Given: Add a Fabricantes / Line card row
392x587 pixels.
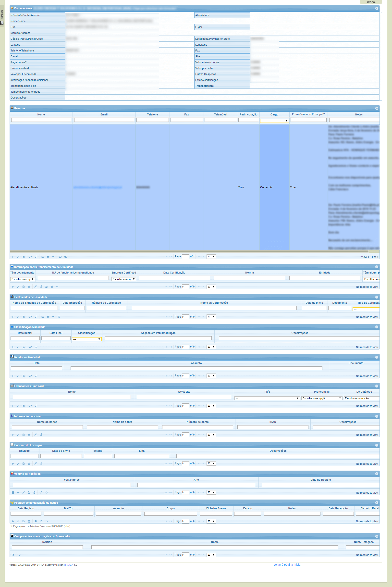Looking at the screenshot, I should tap(13, 406).
